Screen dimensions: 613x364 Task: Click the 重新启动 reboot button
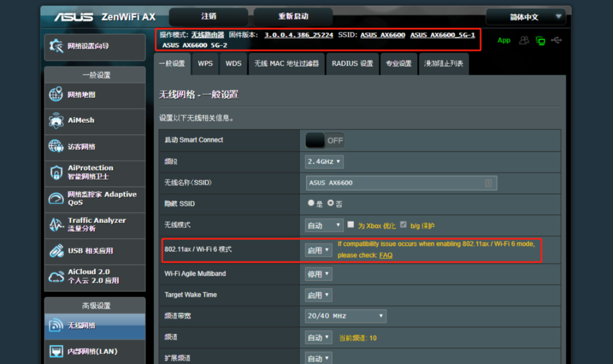(x=293, y=16)
